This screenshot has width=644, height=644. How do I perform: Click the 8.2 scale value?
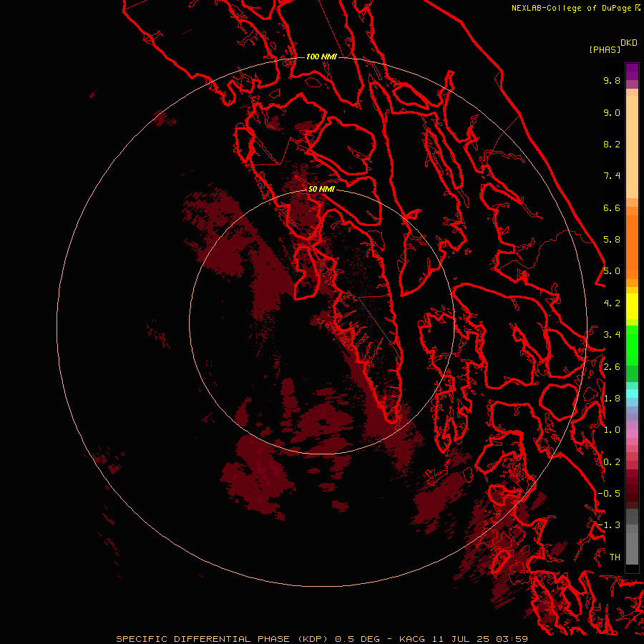pos(612,144)
